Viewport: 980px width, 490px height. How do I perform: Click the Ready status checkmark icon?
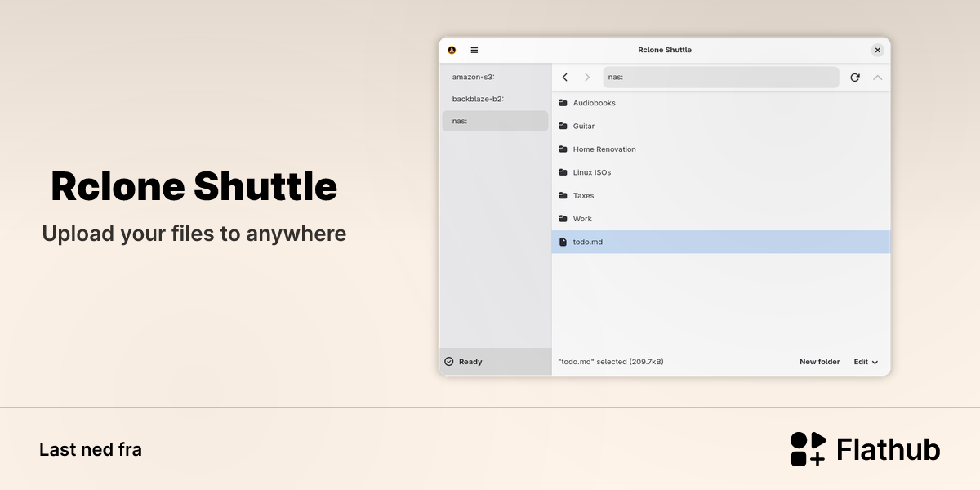(x=448, y=362)
